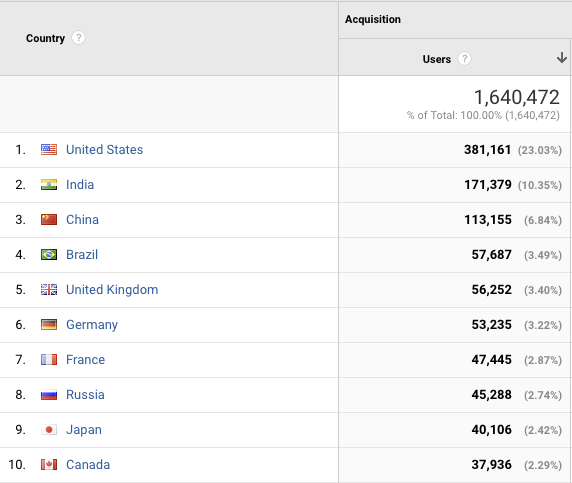572x483 pixels.
Task: Click the Russia flag icon
Action: click(x=49, y=395)
